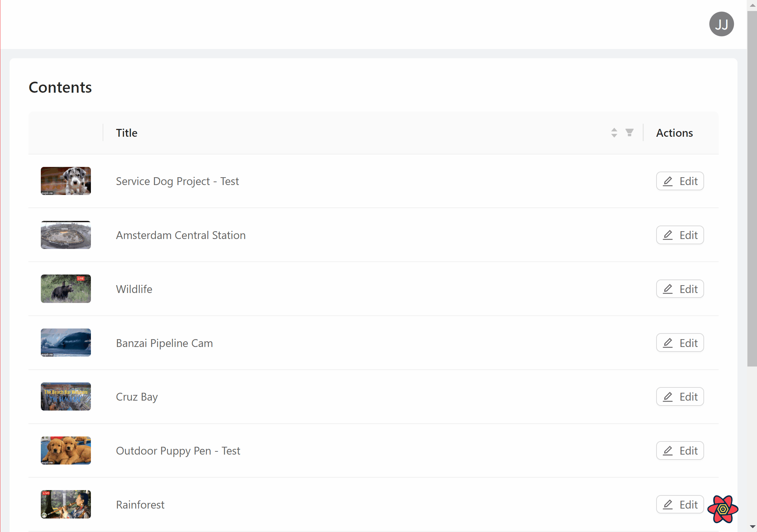Sort the Title column with the sorter arrows
Image resolution: width=757 pixels, height=532 pixels.
coord(614,133)
